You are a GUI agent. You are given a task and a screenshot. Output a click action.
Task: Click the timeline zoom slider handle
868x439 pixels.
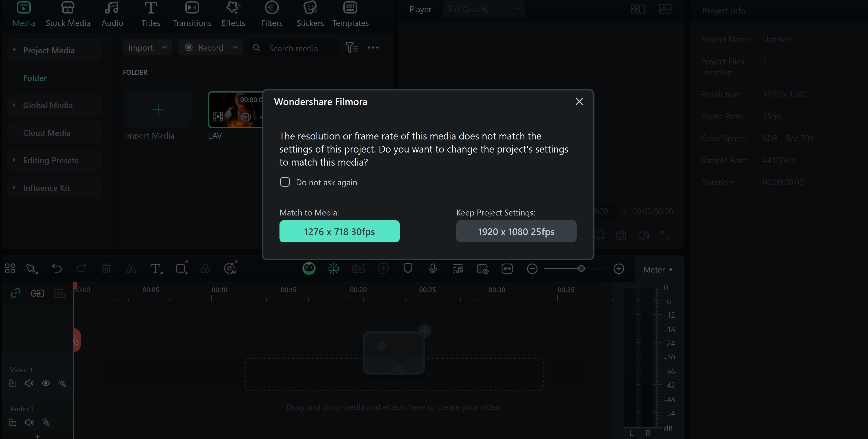pyautogui.click(x=581, y=269)
